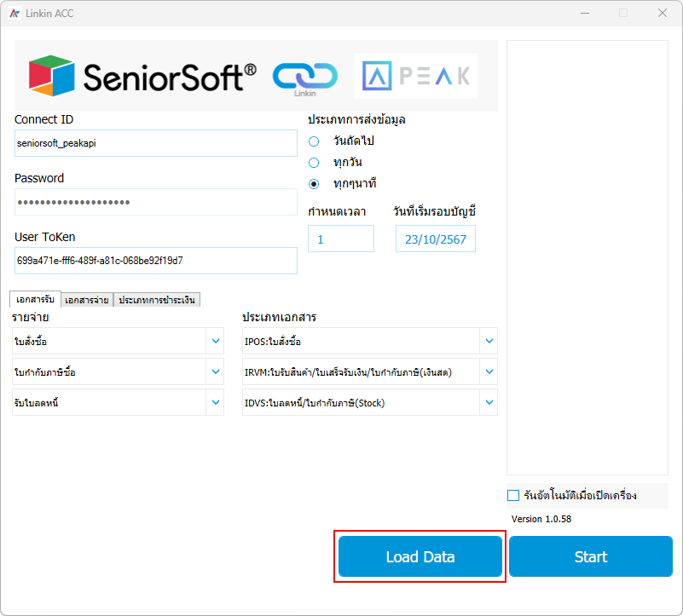683x616 pixels.
Task: Click the Connect ID input field
Action: click(156, 143)
